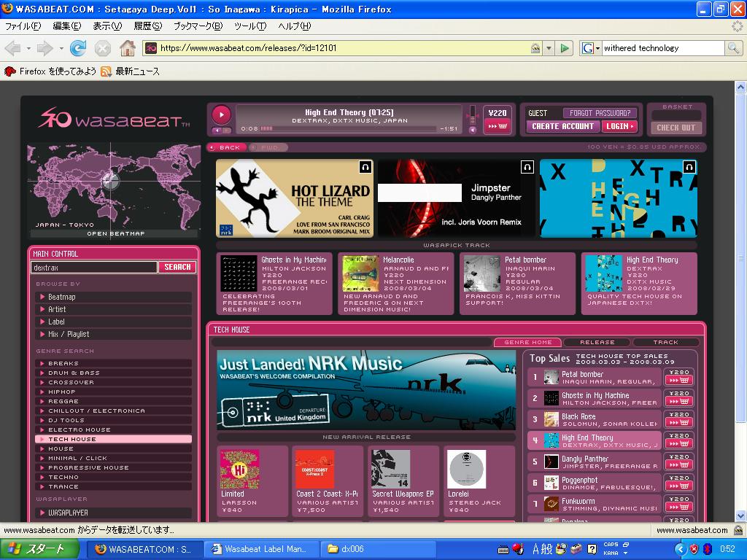Open the ツール(T) menu

250,26
